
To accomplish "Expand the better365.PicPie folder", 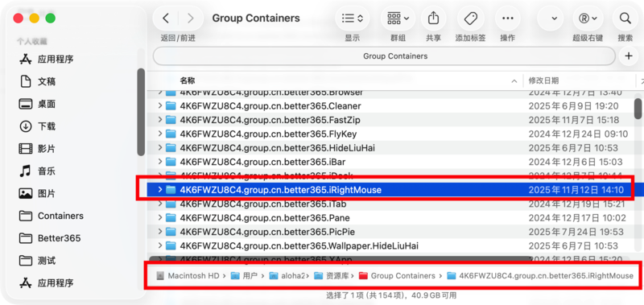I will point(160,232).
